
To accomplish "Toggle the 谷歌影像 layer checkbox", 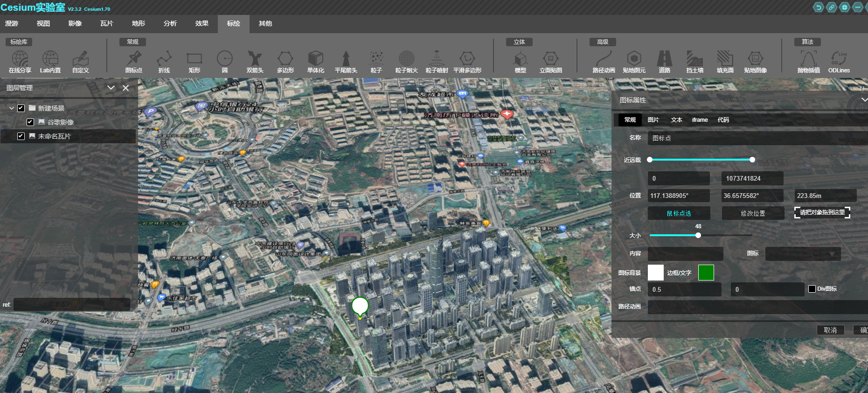I will coord(30,122).
